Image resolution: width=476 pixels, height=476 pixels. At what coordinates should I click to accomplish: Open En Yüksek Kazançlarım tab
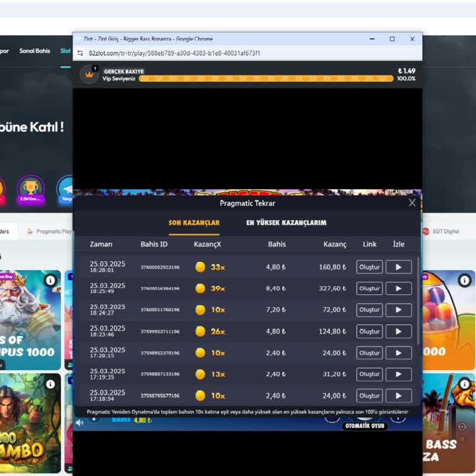pyautogui.click(x=286, y=223)
